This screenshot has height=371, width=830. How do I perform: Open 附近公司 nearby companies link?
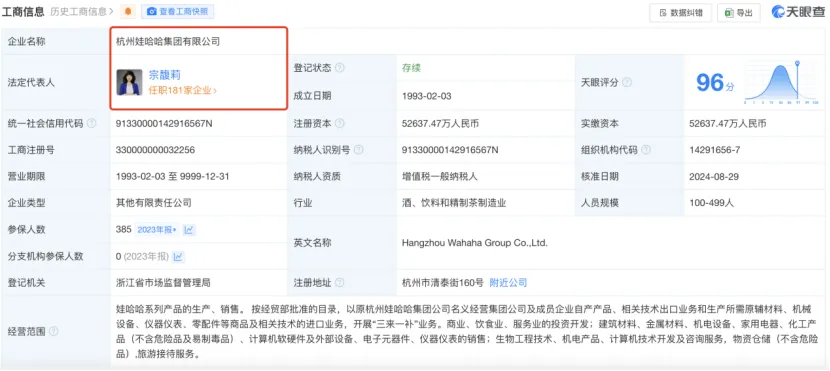coord(508,283)
